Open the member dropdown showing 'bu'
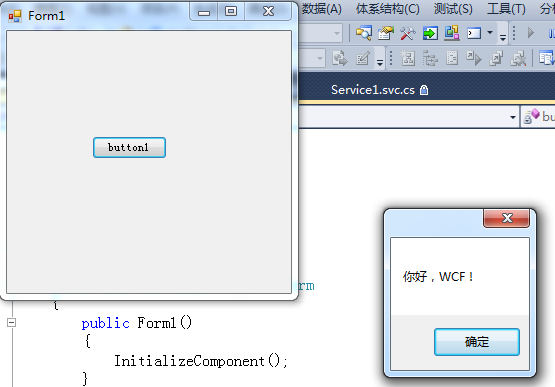 pyautogui.click(x=538, y=117)
